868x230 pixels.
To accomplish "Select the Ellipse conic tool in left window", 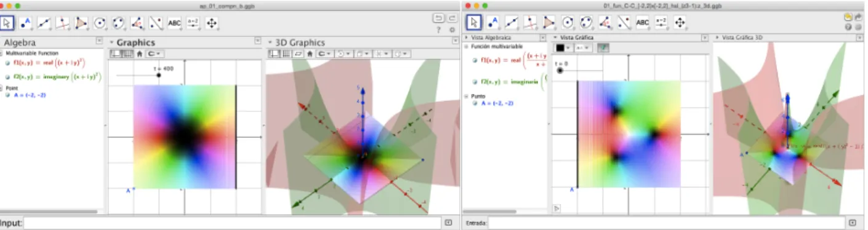I will coord(118,23).
